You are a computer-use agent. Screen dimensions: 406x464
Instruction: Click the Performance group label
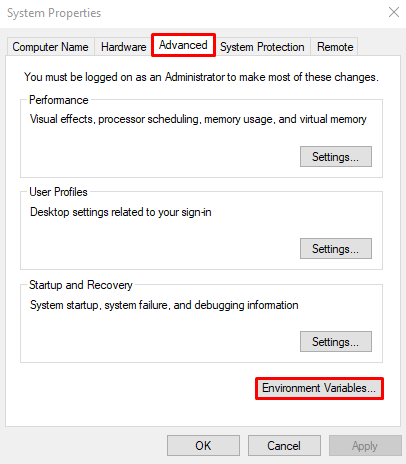pyautogui.click(x=59, y=100)
